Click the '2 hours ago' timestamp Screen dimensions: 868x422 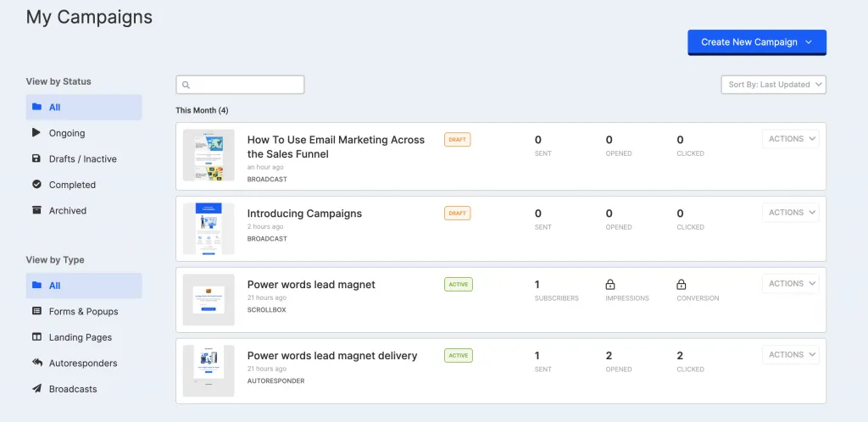coord(265,227)
